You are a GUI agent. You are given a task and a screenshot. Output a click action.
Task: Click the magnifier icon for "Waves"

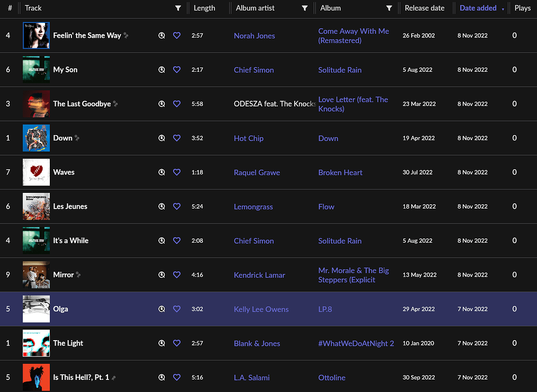click(x=161, y=172)
